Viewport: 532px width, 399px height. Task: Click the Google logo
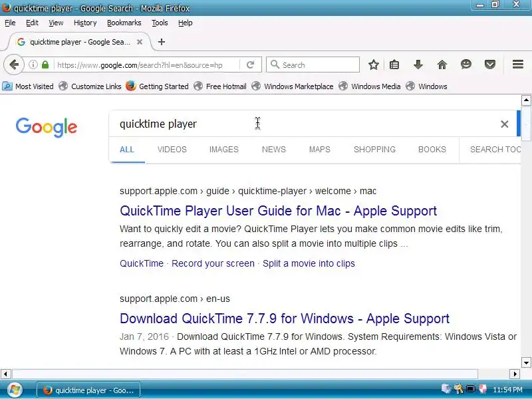(46, 127)
